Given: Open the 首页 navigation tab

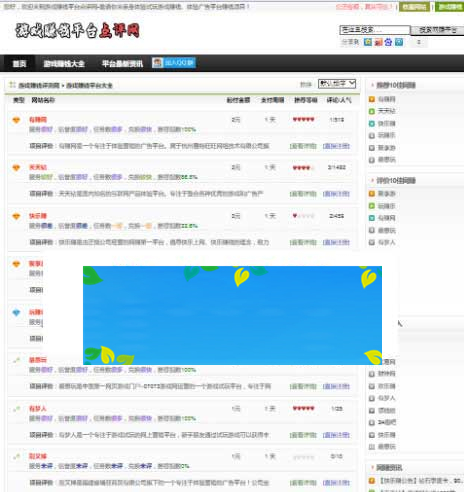Looking at the screenshot, I should 19,63.
